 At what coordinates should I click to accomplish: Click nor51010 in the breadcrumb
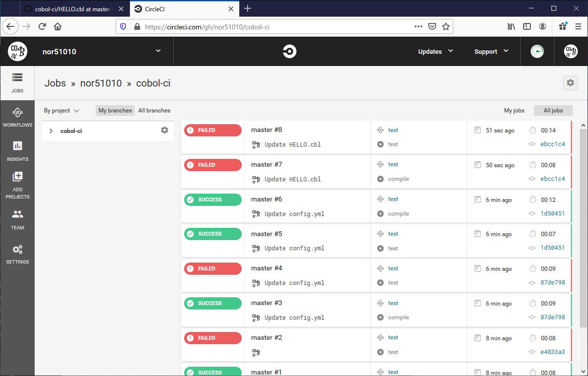click(101, 83)
